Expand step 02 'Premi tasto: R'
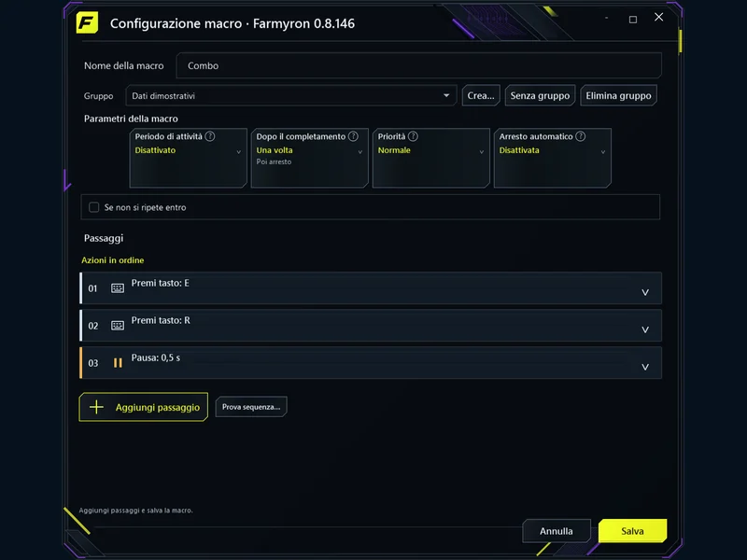Screen dimensions: 747x560 (x=645, y=329)
